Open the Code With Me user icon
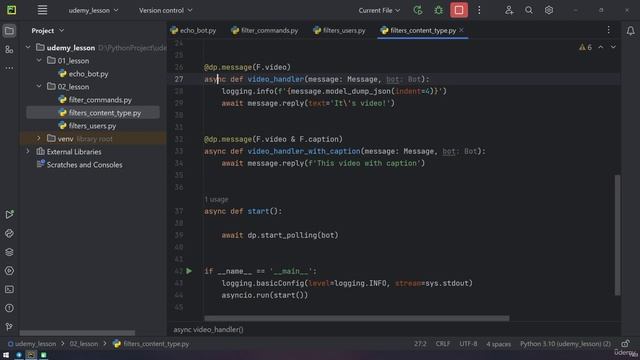 [509, 10]
